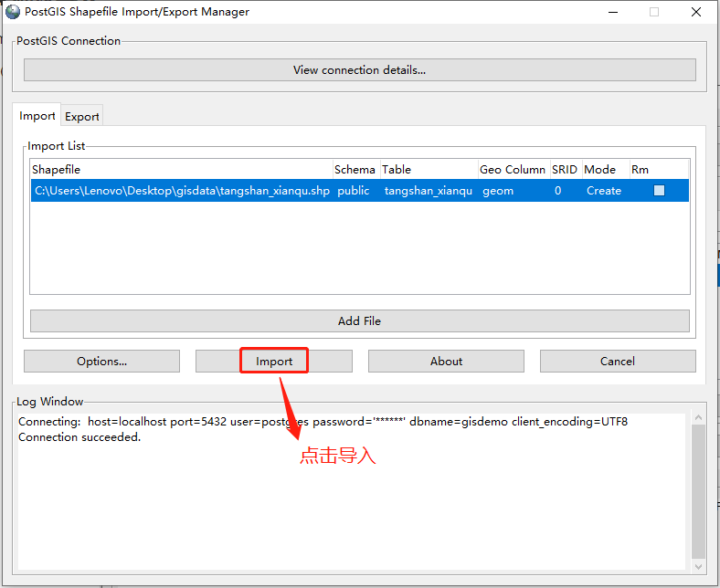Click the public schema cell
This screenshot has height=588, width=720.
[353, 191]
